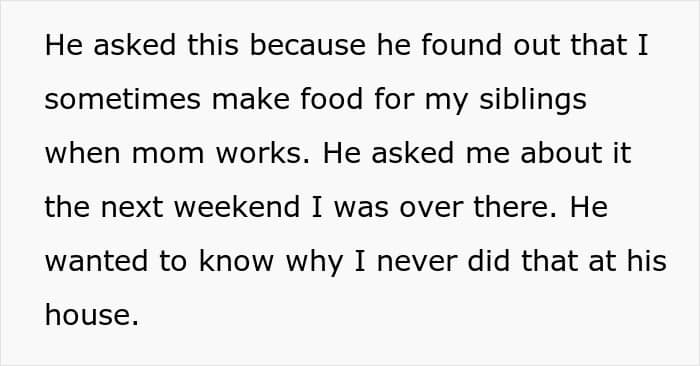Click the word "sometimes" starting line two

click(x=122, y=99)
